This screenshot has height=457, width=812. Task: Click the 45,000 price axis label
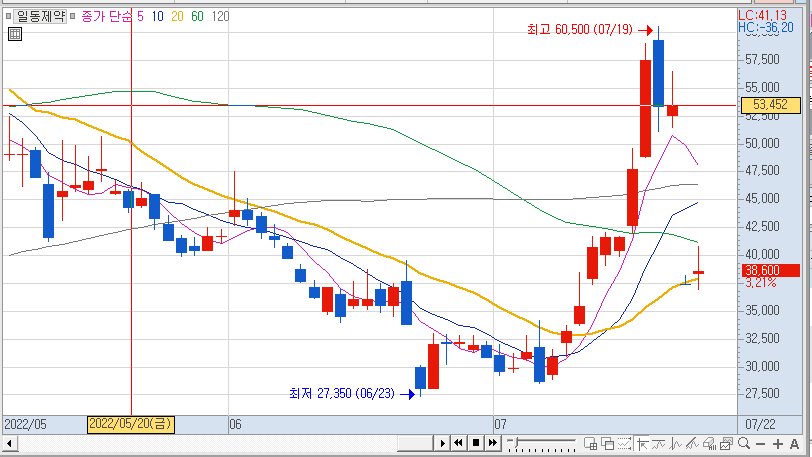coord(762,198)
